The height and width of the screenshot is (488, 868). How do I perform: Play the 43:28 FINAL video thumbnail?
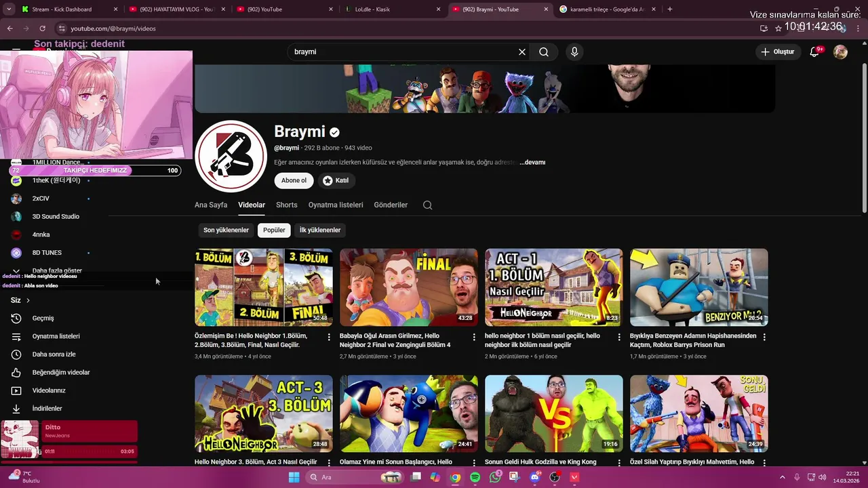tap(409, 287)
